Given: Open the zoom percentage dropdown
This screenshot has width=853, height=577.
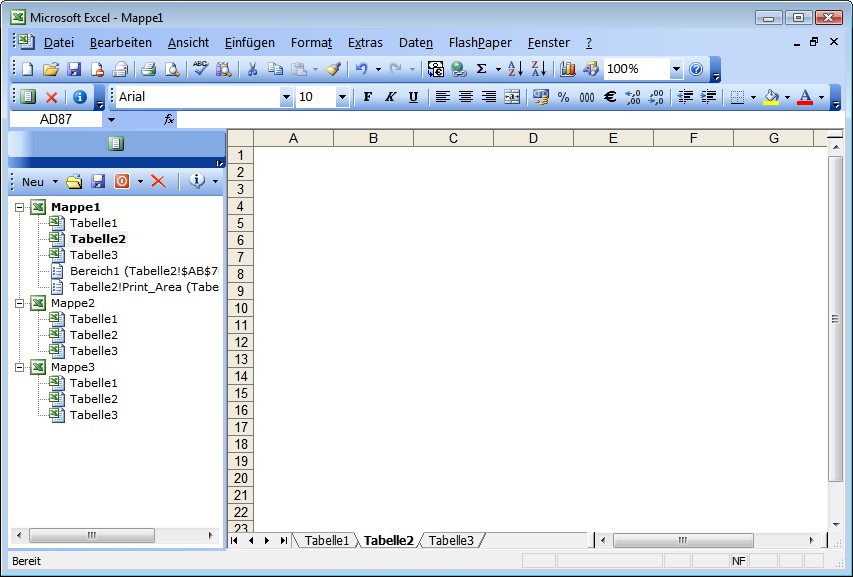Looking at the screenshot, I should coord(676,69).
